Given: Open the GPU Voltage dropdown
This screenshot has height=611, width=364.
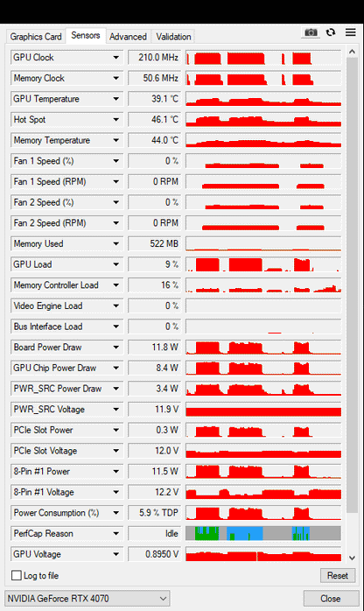Looking at the screenshot, I should (116, 554).
